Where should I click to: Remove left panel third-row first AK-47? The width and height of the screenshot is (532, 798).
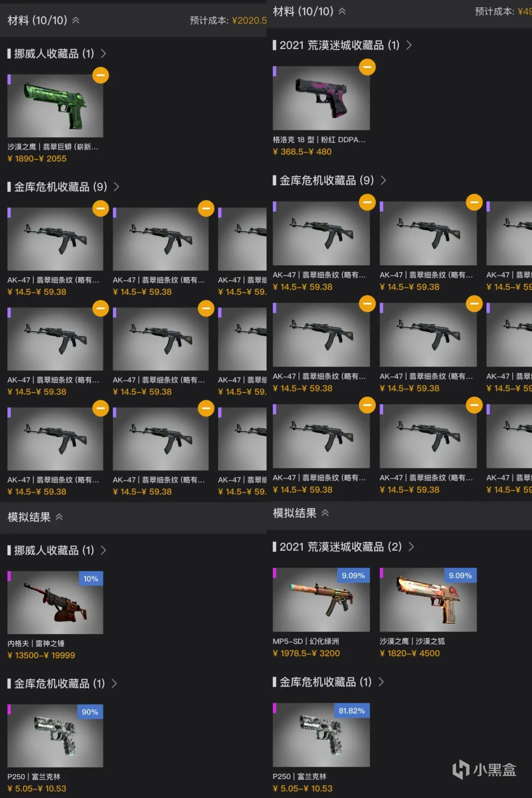tap(101, 408)
